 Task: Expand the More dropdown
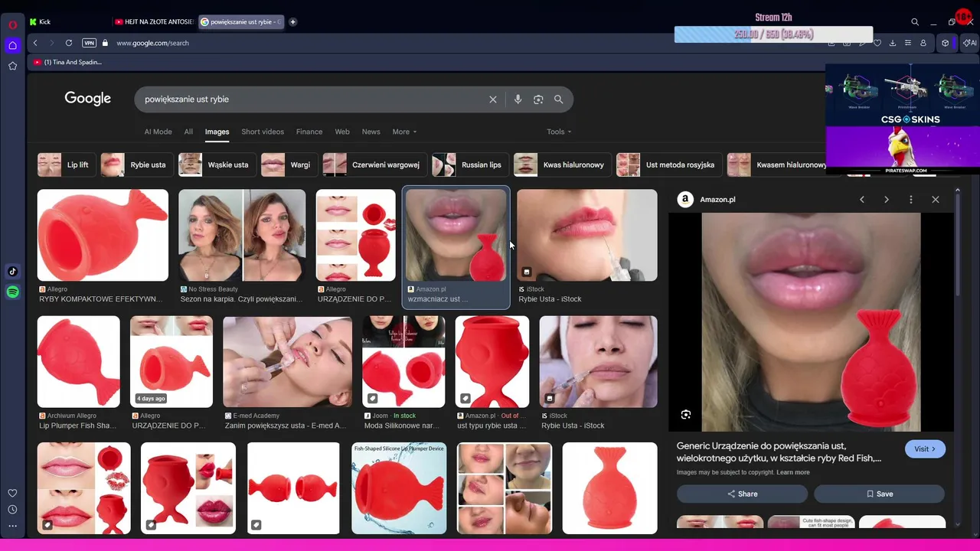click(404, 132)
